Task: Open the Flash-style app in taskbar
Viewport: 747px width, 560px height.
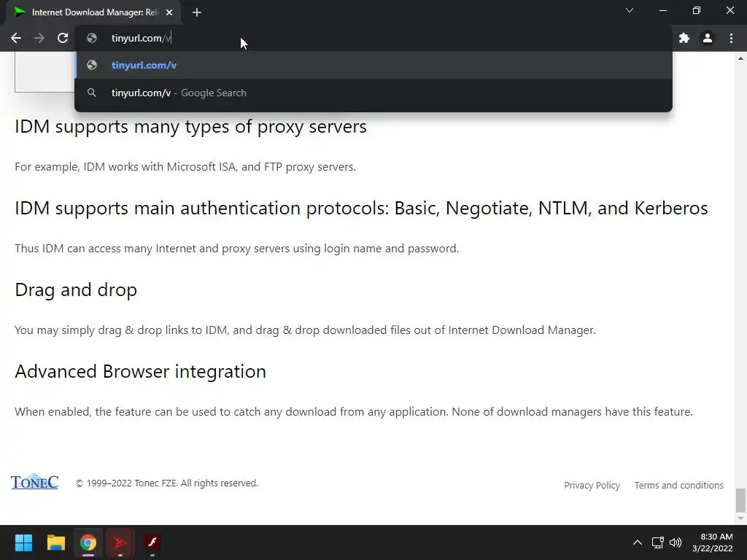Action: coord(152,542)
